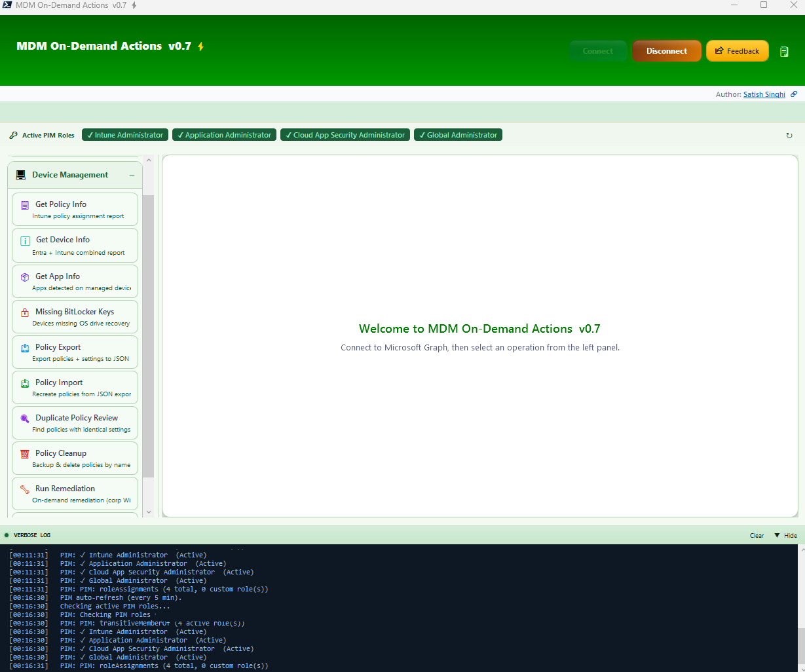This screenshot has height=672, width=805.
Task: Click the lightning bolt icon in header
Action: [x=201, y=47]
